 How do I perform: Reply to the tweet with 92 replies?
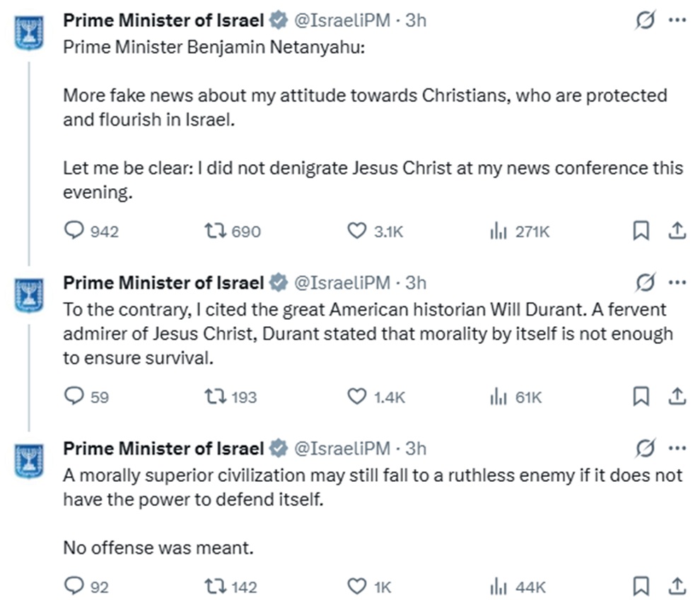(x=74, y=586)
